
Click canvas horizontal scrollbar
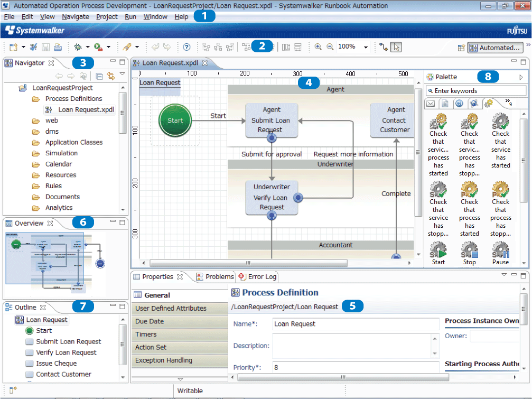click(x=248, y=263)
